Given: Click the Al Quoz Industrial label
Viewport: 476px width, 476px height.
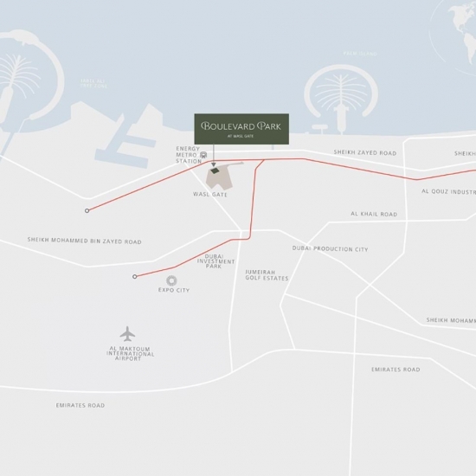Looking at the screenshot, I should point(448,191).
